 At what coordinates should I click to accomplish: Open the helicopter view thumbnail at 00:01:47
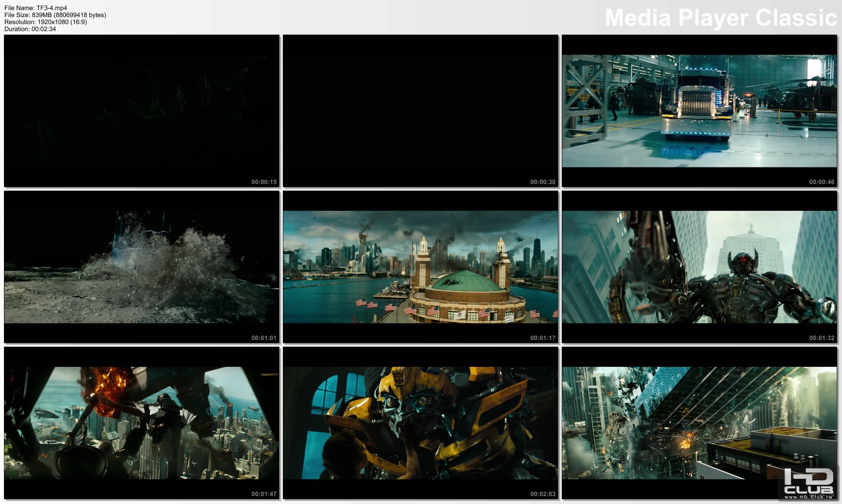[142, 423]
